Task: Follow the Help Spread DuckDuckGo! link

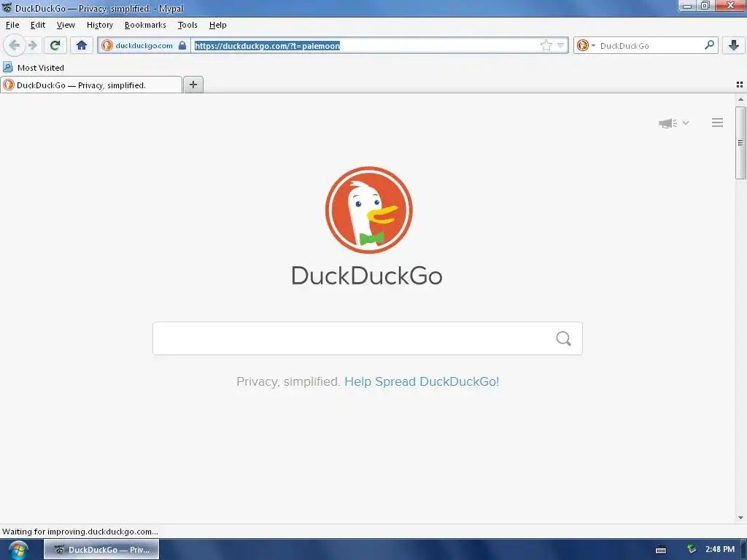Action: 422,381
